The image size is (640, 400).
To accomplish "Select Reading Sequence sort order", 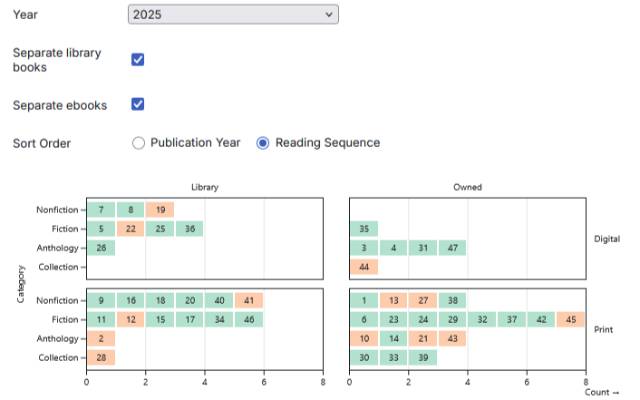I will tap(263, 143).
